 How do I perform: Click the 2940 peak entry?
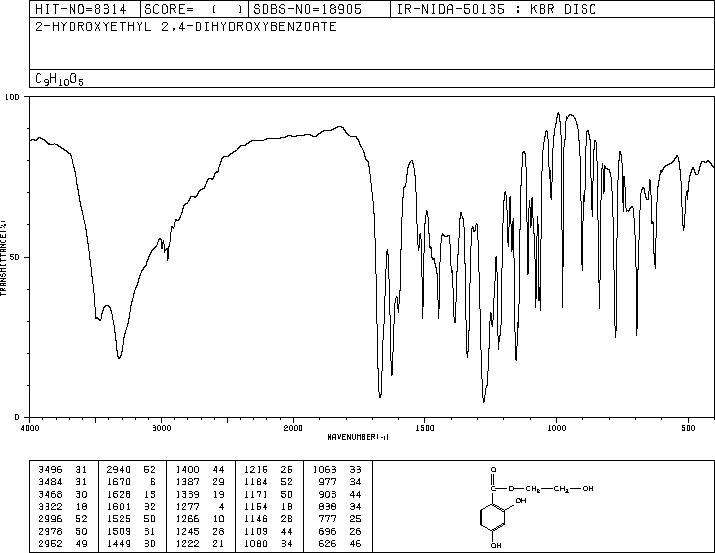point(131,470)
